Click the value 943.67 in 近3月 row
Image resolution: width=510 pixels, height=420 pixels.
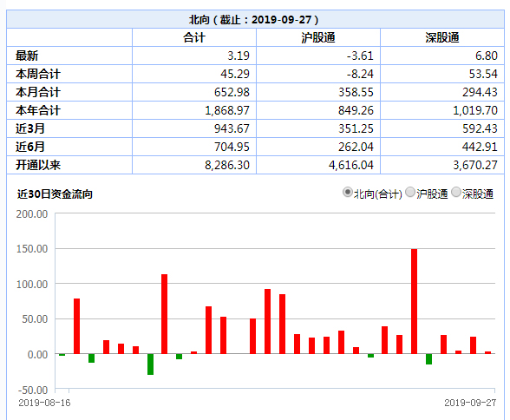(x=232, y=128)
